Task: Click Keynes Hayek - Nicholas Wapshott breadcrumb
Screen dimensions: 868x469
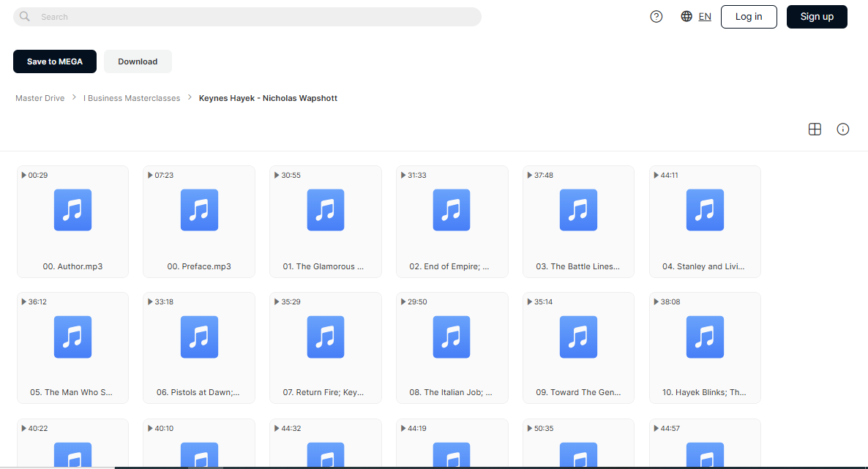Action: tap(268, 98)
